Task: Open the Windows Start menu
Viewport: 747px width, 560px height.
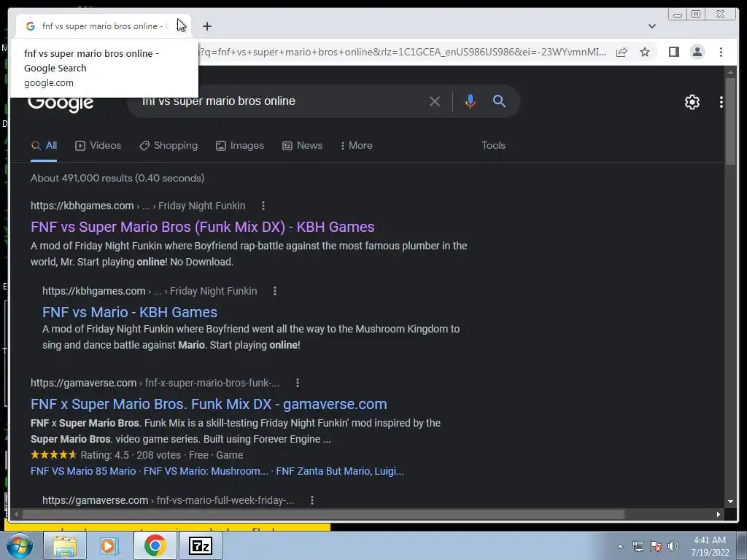Action: point(19,545)
